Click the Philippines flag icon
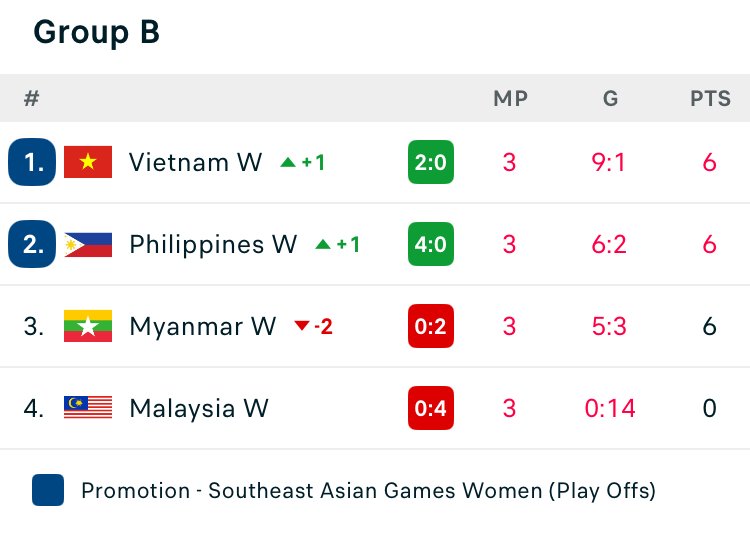 click(88, 244)
